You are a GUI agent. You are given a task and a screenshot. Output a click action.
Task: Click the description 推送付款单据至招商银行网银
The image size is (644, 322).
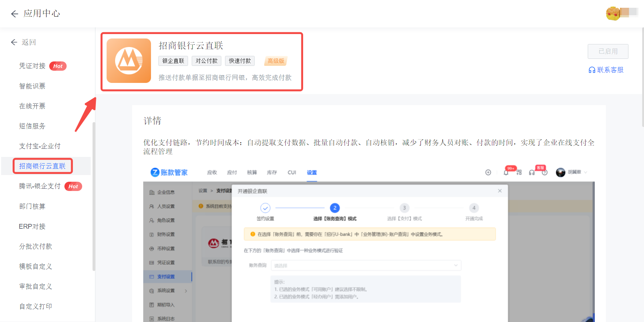tap(225, 78)
